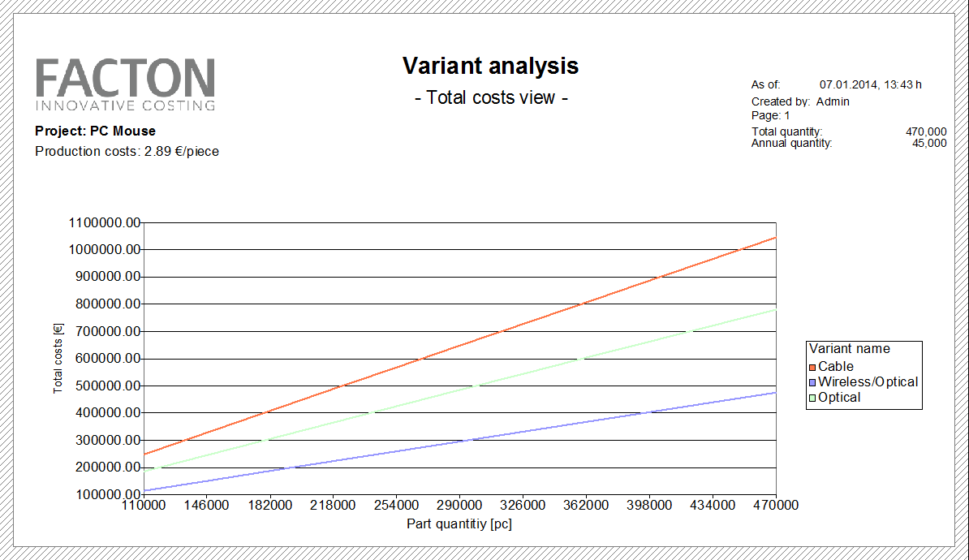
Task: Select the 'Project: PC Mouse' text
Action: tap(96, 131)
